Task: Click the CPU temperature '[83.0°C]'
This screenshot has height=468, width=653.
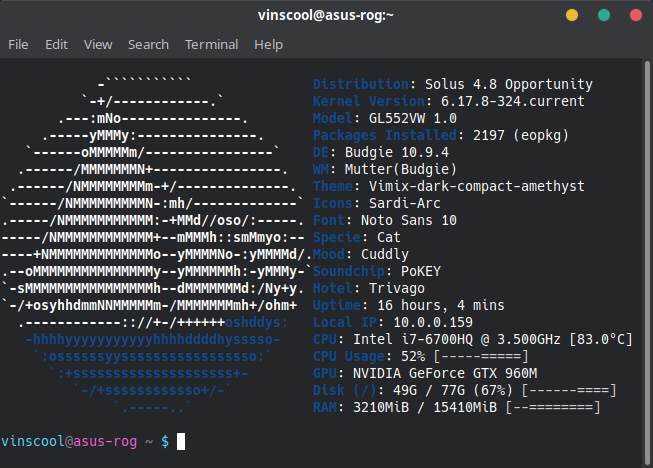Action: 601,340
